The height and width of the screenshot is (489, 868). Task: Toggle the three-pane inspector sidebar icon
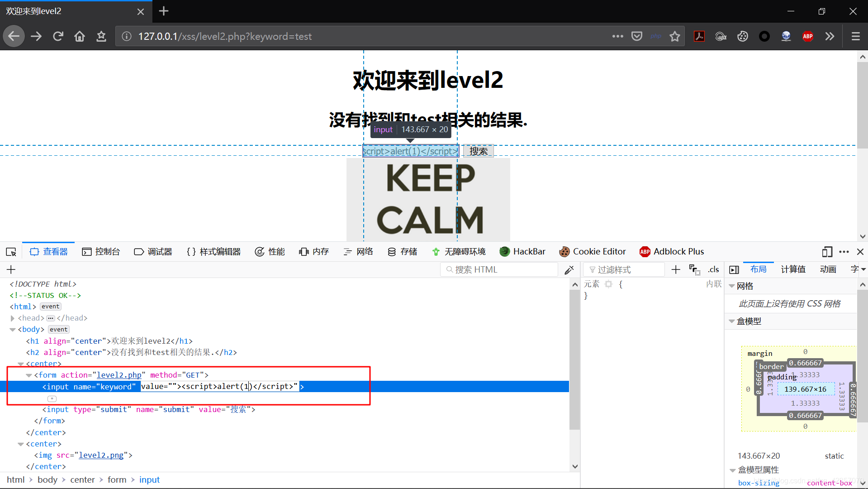[734, 269]
